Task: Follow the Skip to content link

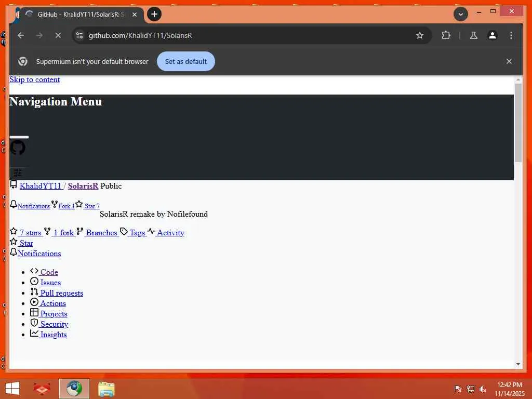Action: 35,79
